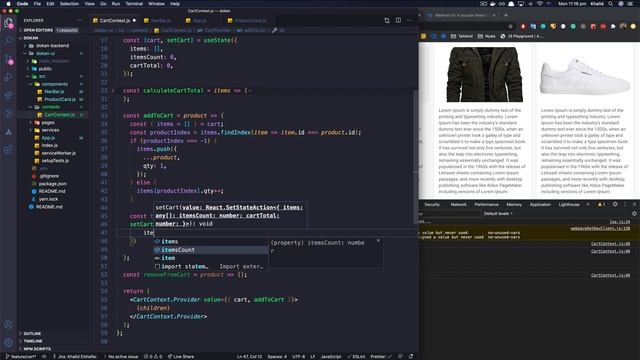The image size is (640, 360).
Task: Open Run and Debug view
Action: 9,78
